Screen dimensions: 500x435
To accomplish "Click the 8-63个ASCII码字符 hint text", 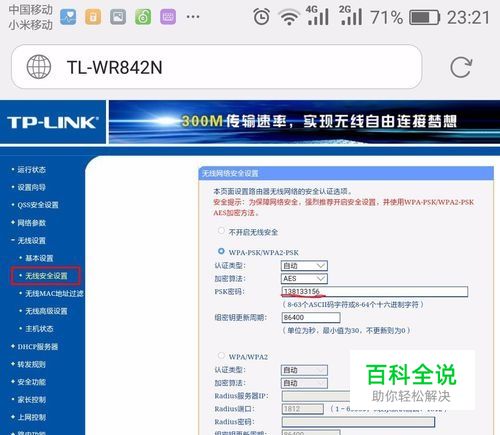I will 353,304.
